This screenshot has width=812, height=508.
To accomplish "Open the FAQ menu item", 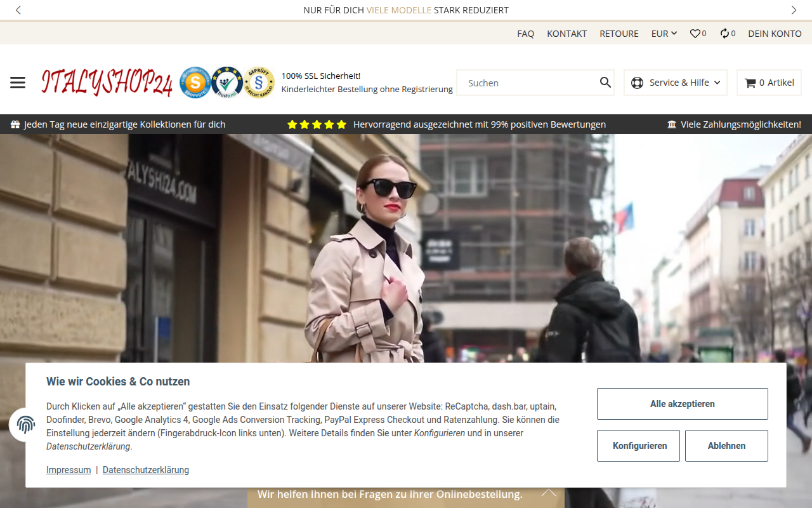I will [526, 34].
